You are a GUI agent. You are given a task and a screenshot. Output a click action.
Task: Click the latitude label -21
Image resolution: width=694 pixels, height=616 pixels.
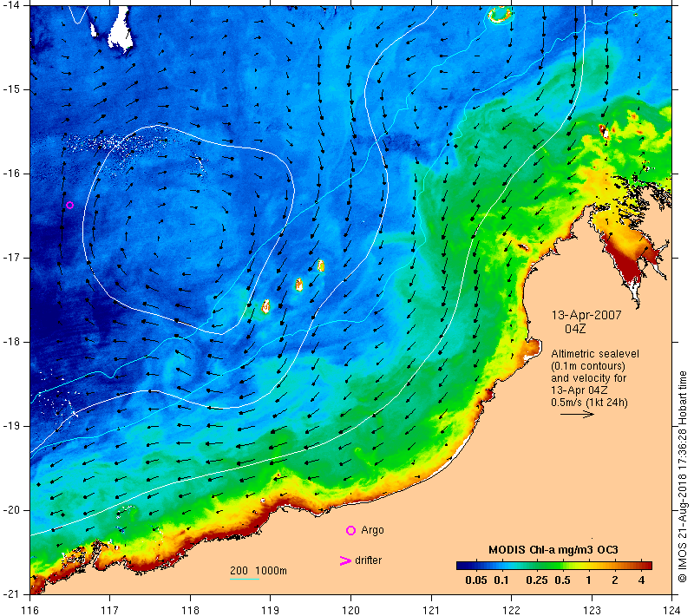(x=10, y=593)
